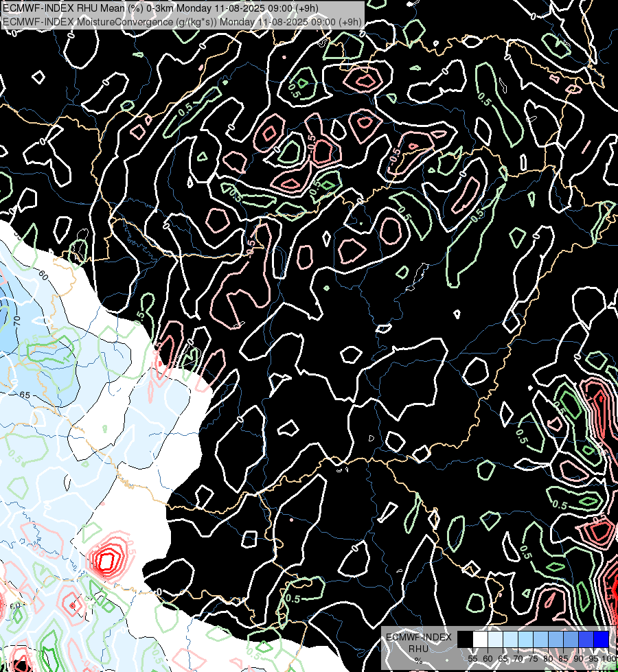The width and height of the screenshot is (618, 672).
Task: Click the 100 tick label in the legend
Action: [x=609, y=659]
